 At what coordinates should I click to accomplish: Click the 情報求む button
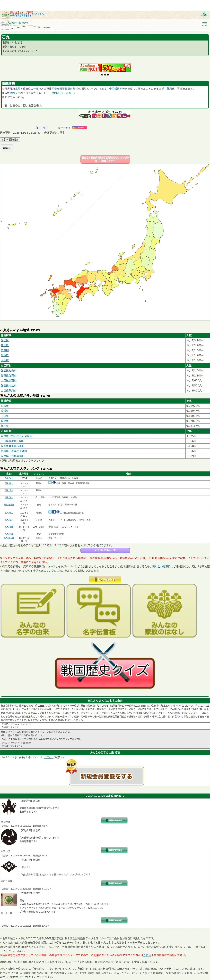[7, 148]
